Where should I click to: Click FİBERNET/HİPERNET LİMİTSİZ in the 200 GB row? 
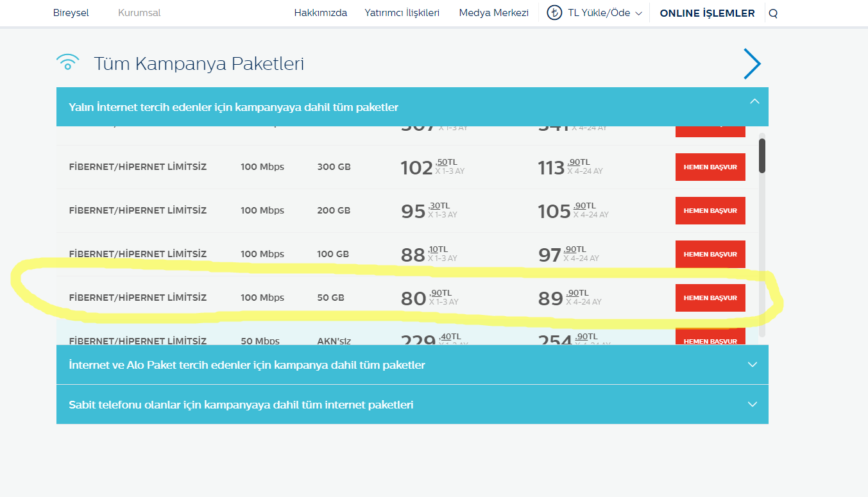point(138,210)
